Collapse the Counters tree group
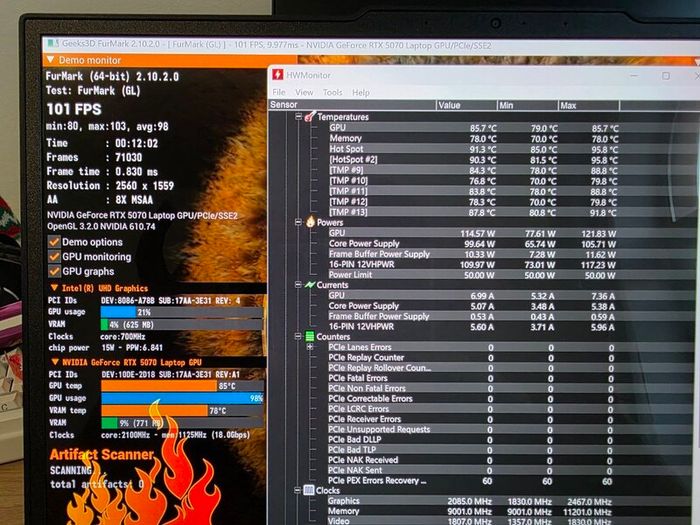700x525 pixels. click(x=298, y=336)
